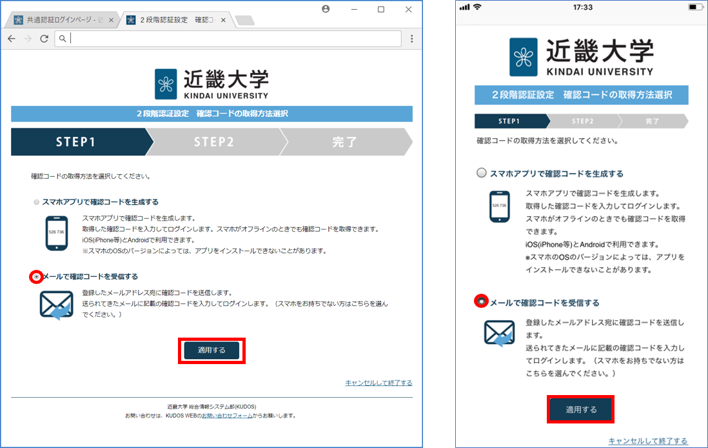Click 適用する button in desktop browser
708x448 pixels.
click(x=212, y=350)
